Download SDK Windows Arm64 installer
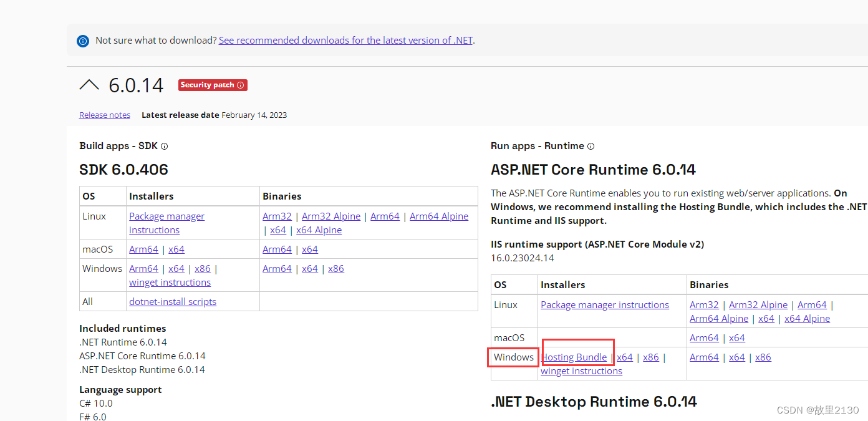The width and height of the screenshot is (868, 421). 143,268
